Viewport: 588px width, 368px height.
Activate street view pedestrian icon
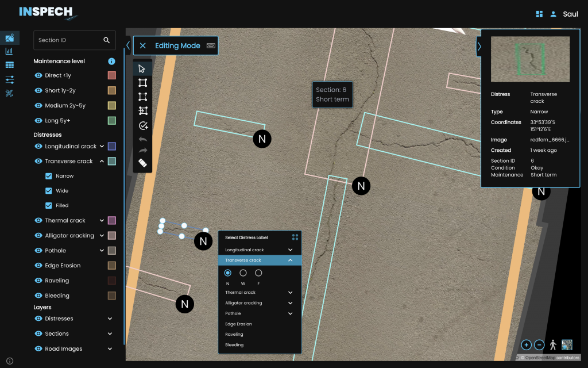[x=553, y=345]
